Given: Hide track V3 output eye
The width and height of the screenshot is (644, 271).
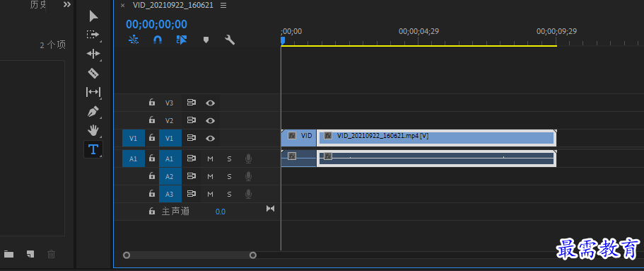Looking at the screenshot, I should (210, 103).
